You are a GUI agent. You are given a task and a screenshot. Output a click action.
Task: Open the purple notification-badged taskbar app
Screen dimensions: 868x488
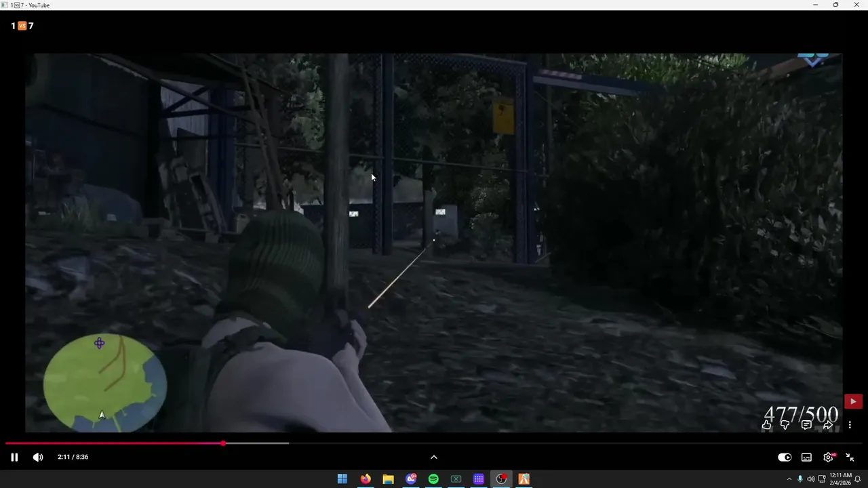tap(411, 479)
